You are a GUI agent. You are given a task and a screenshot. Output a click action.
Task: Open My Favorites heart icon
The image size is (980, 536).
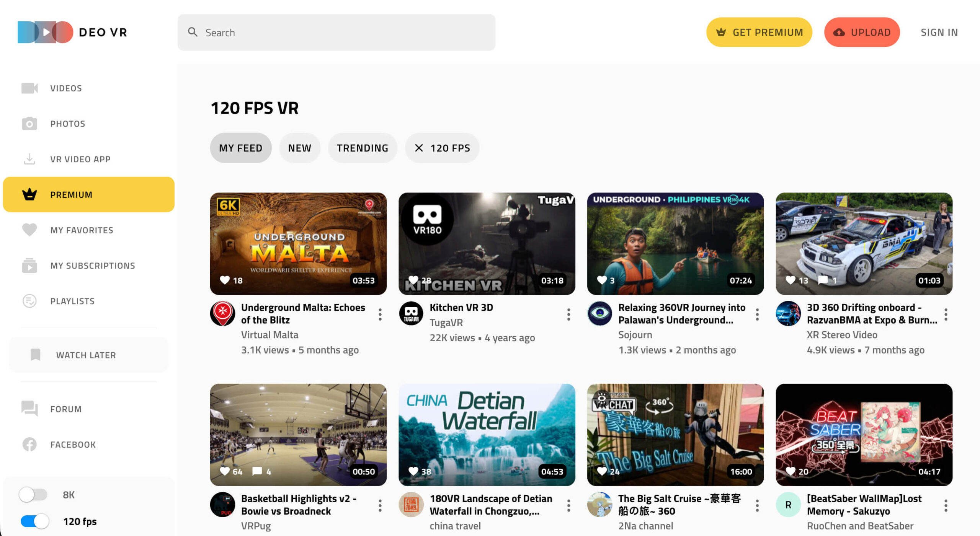click(29, 230)
